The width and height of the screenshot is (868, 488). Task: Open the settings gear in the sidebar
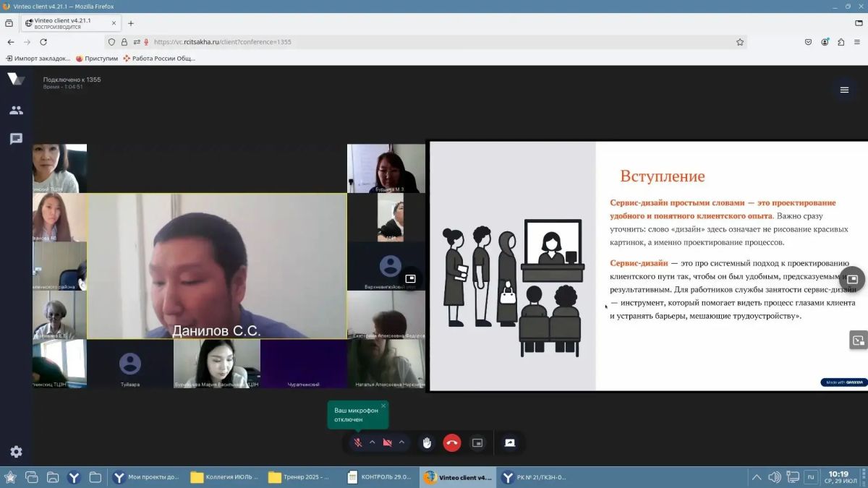16,452
